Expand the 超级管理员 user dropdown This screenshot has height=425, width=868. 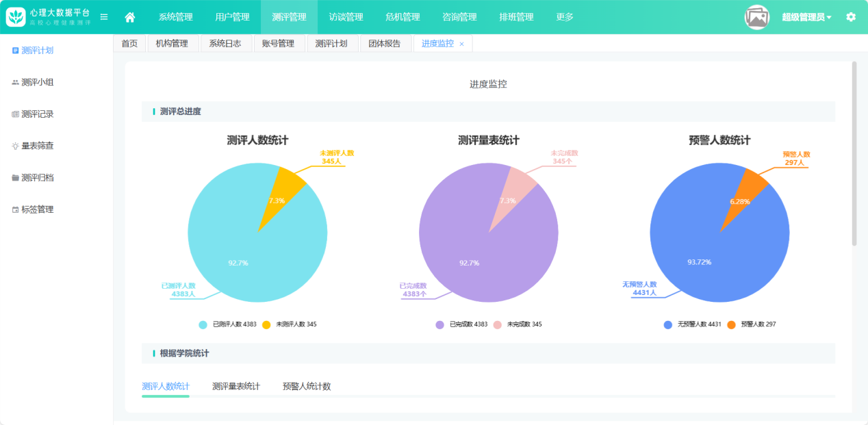point(806,17)
